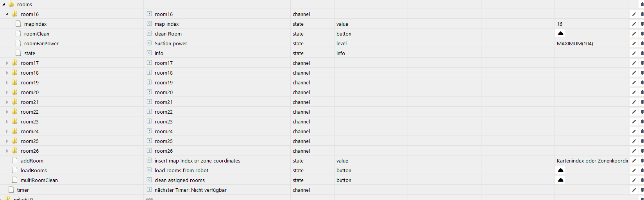
Task: Trigger the clean Room button for roomClean
Action: (560, 33)
